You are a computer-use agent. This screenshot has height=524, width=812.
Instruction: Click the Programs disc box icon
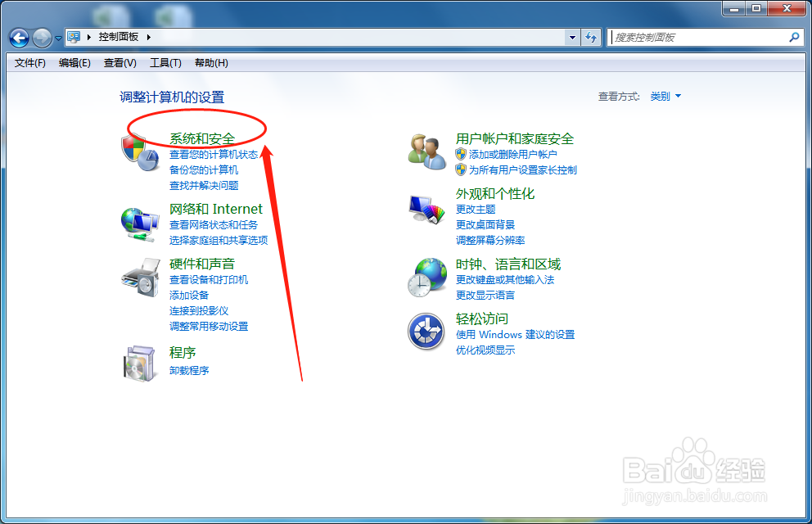pyautogui.click(x=139, y=363)
